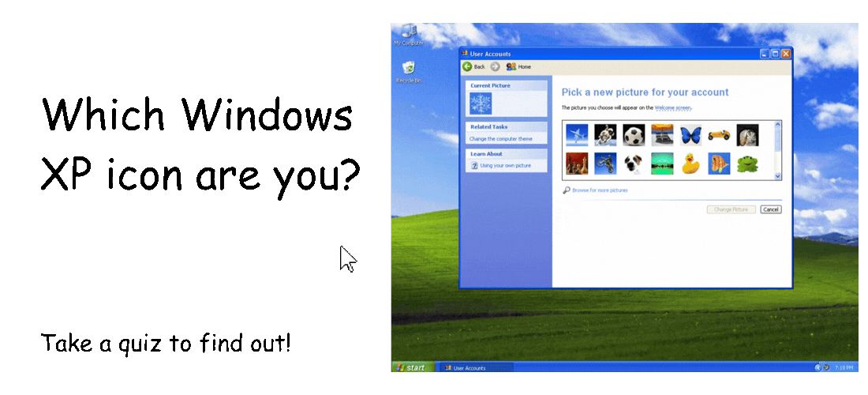Click the Learn About panel header
Image resolution: width=868 pixels, height=395 pixels.
(506, 154)
